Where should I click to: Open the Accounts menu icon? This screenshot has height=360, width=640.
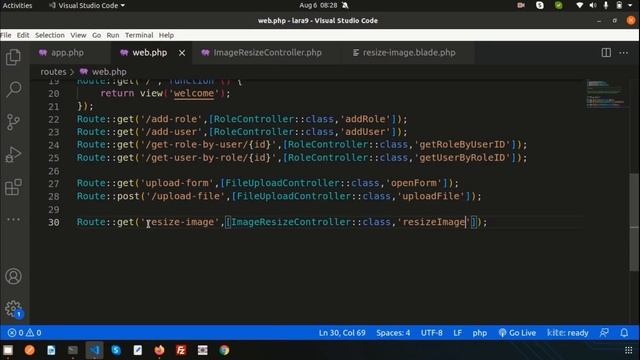[x=13, y=276]
